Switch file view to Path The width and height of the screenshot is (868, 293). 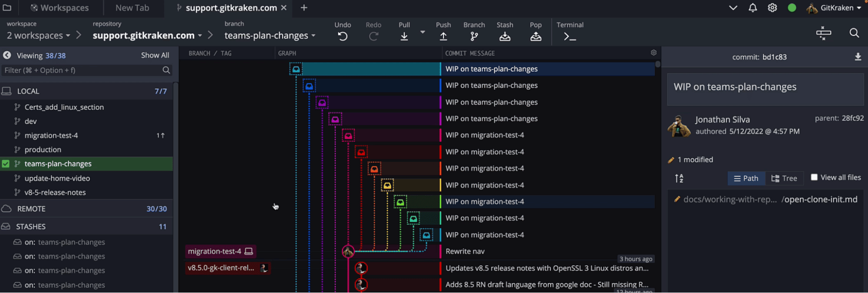pos(746,178)
